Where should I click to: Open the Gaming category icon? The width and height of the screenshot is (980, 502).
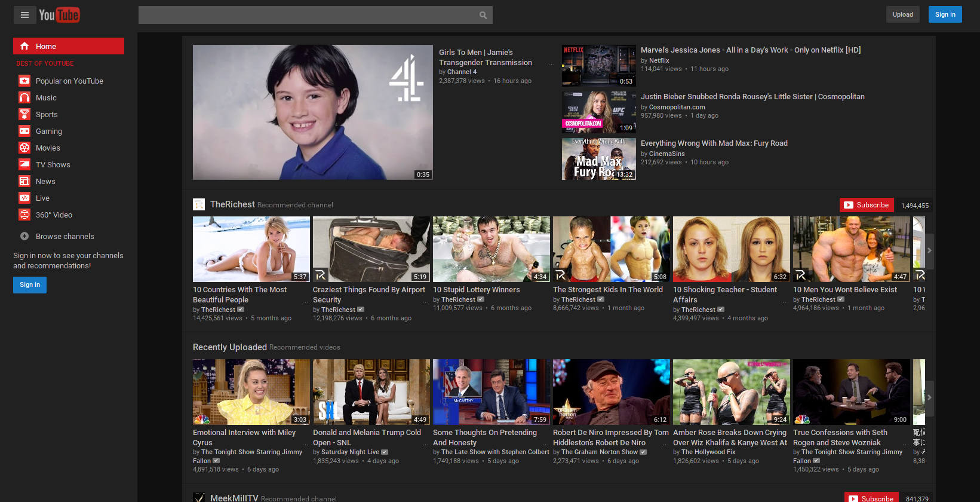point(24,131)
